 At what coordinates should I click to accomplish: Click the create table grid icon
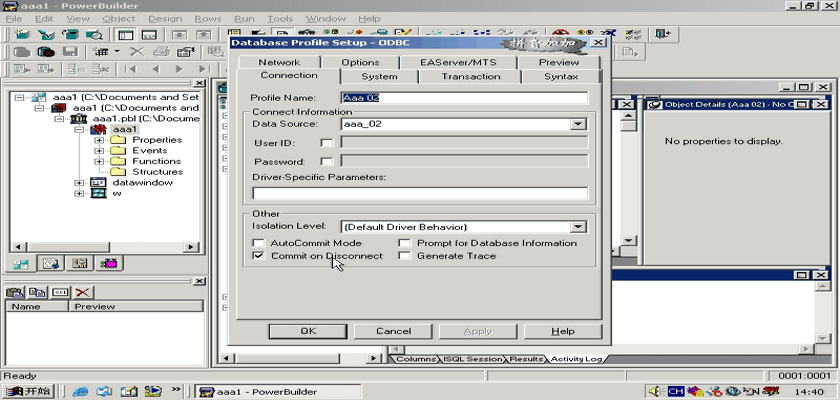[100, 52]
